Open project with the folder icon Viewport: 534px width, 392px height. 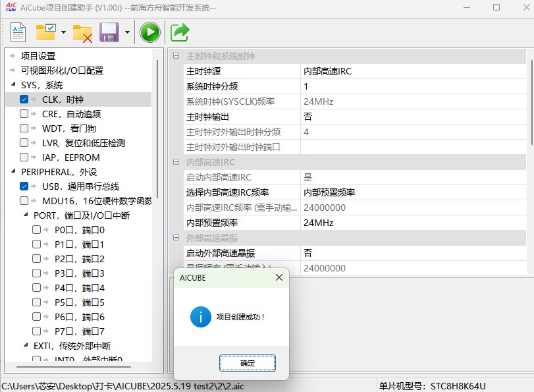pyautogui.click(x=45, y=32)
